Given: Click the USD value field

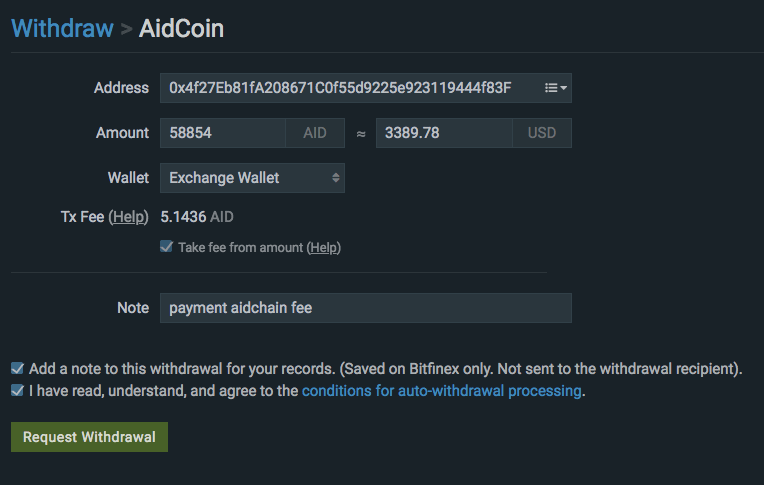Looking at the screenshot, I should [x=444, y=133].
